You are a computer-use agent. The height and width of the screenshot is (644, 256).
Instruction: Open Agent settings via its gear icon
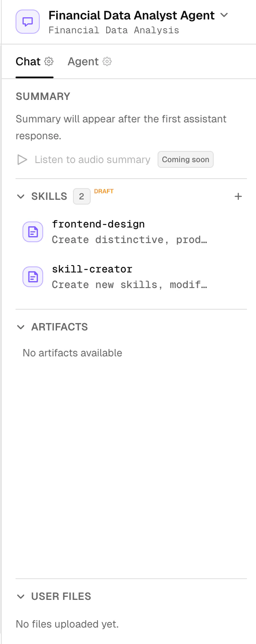point(107,61)
